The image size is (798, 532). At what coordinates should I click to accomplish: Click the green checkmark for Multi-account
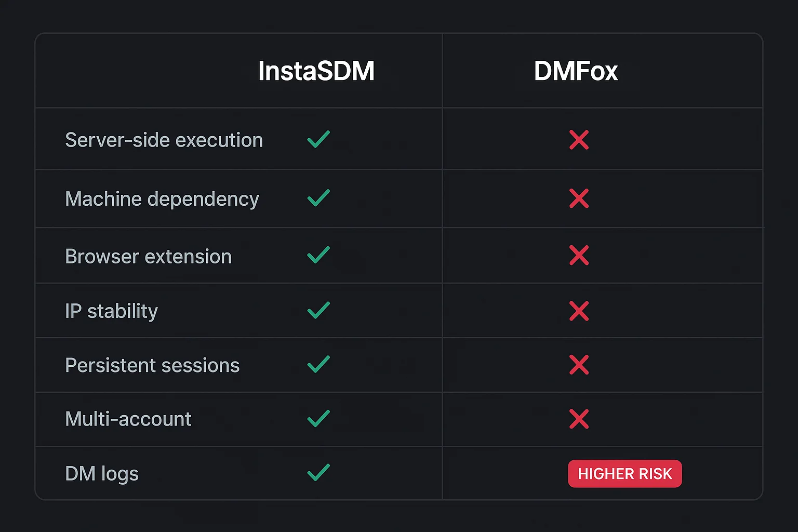click(318, 418)
